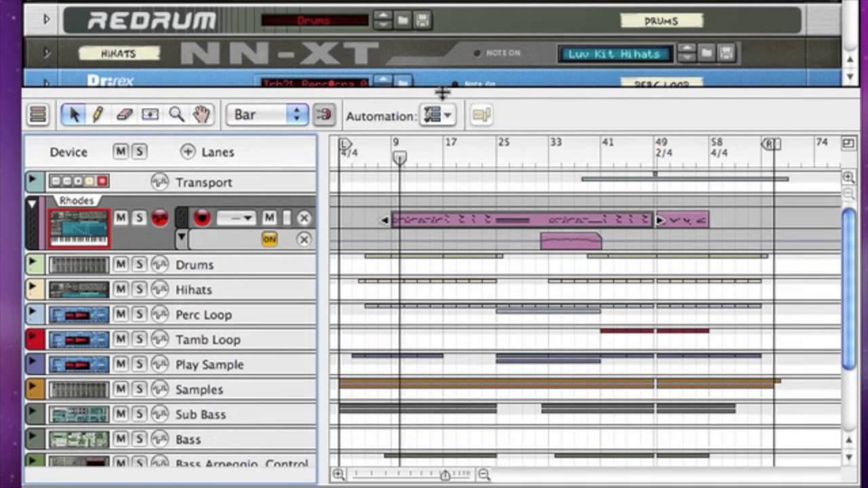
Task: Unfold the Redrum device
Action: point(46,20)
